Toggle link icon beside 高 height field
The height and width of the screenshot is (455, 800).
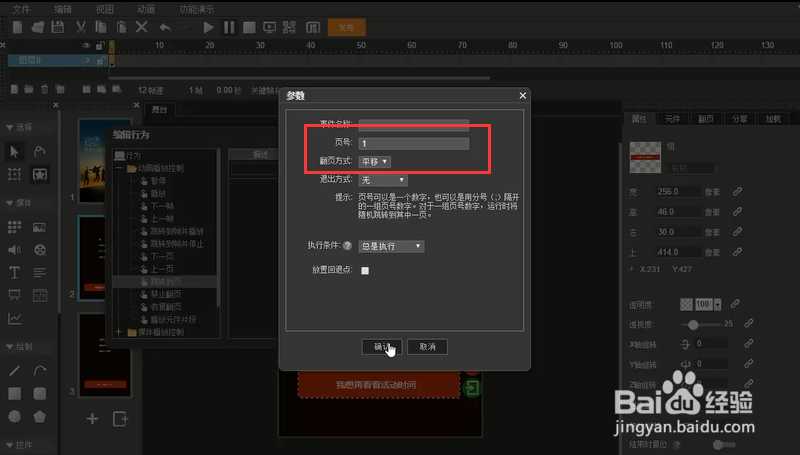point(737,212)
